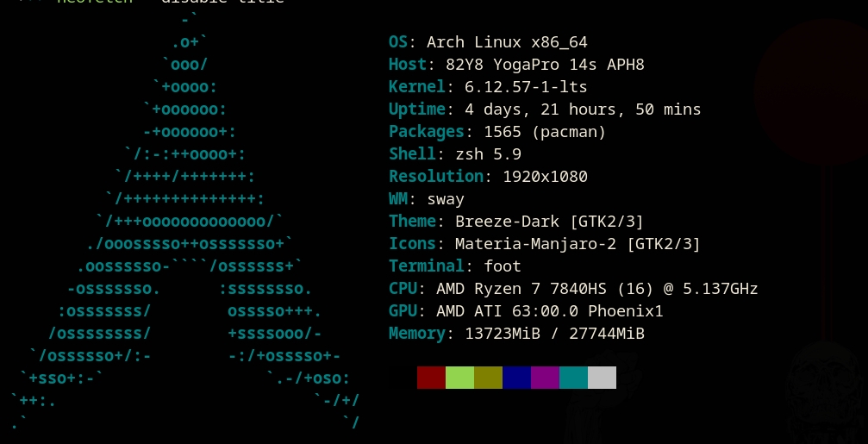868x444 pixels.
Task: Click the teal cyan color block
Action: click(x=573, y=378)
